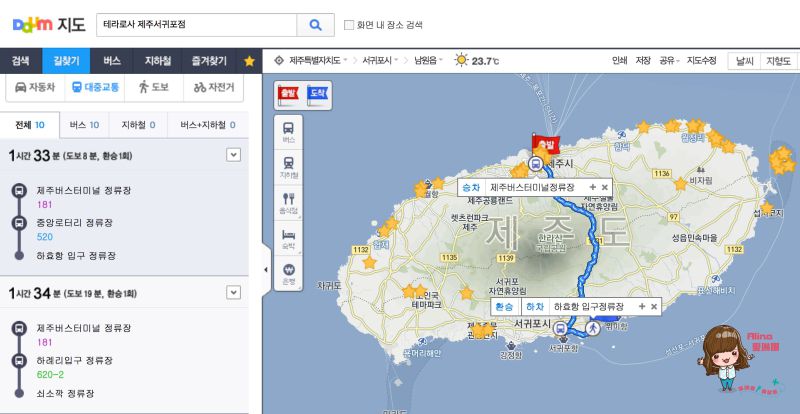Open the 공유 share dropdown
Image resolution: width=800 pixels, height=414 pixels.
(x=669, y=61)
